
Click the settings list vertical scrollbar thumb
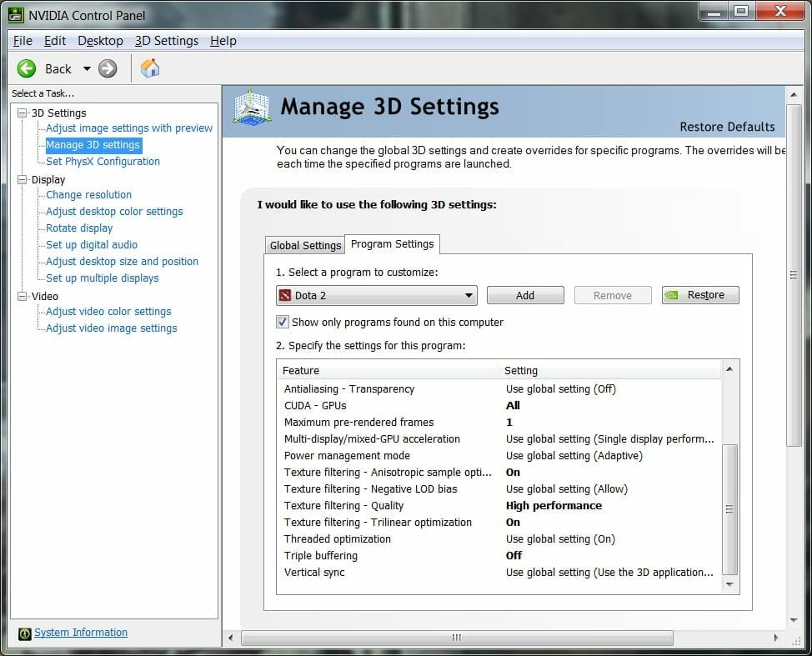coord(729,508)
